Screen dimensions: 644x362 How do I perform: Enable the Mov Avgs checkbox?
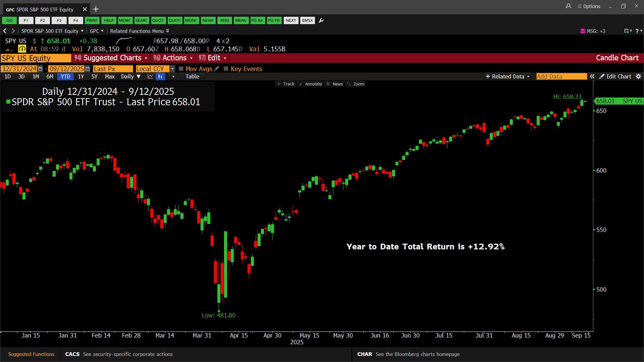[181, 69]
